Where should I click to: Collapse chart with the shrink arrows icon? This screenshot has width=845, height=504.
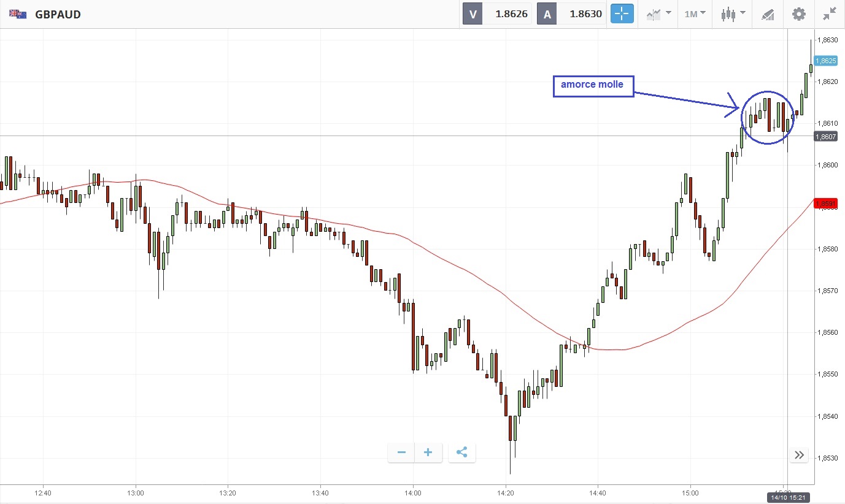[829, 13]
